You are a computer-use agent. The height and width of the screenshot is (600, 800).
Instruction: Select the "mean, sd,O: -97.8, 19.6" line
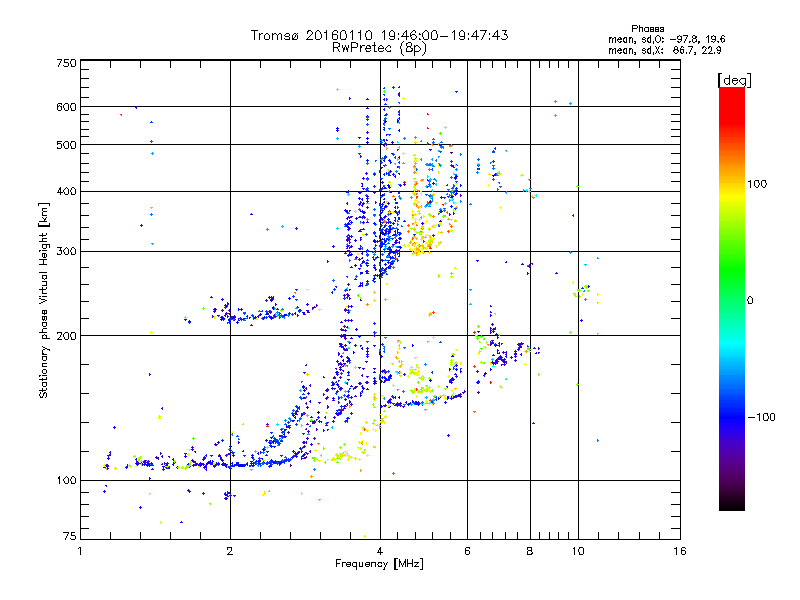tap(666, 39)
